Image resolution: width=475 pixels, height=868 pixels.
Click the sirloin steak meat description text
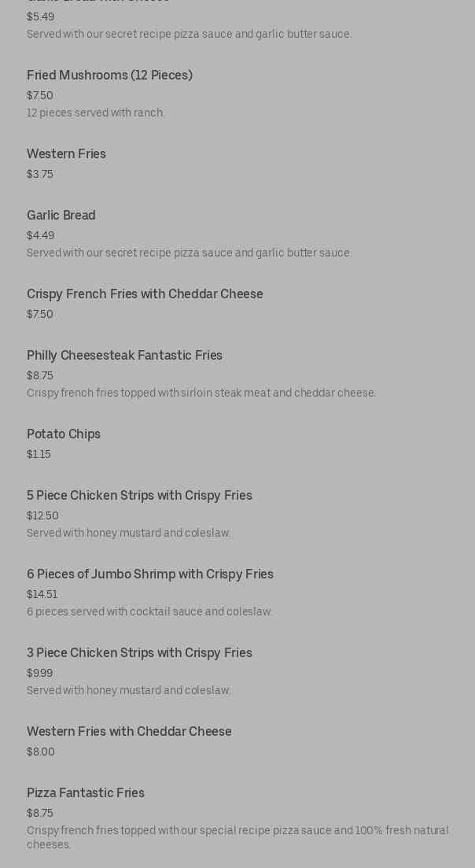(x=201, y=393)
